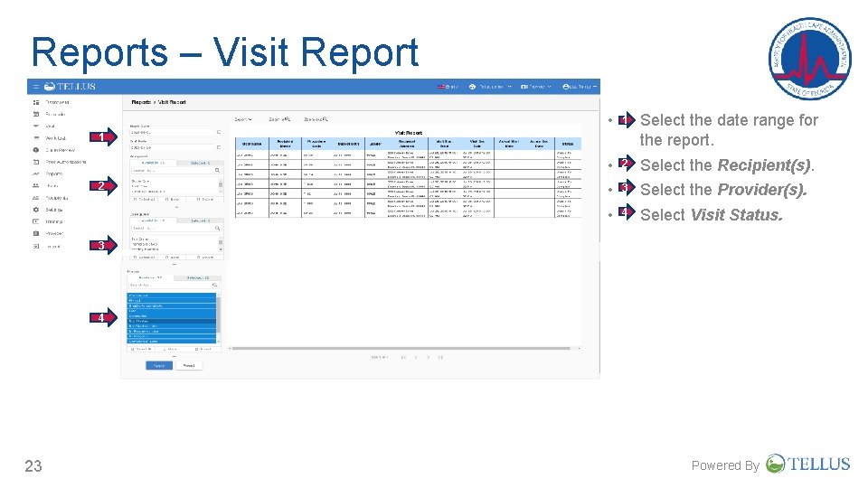Open the user account dropdown in header
This screenshot has width=868, height=488.
[x=580, y=87]
